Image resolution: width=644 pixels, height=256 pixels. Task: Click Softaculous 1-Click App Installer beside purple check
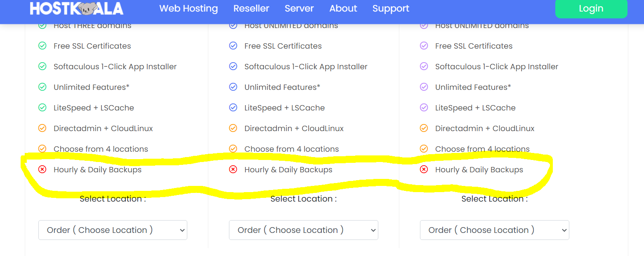coord(497,66)
